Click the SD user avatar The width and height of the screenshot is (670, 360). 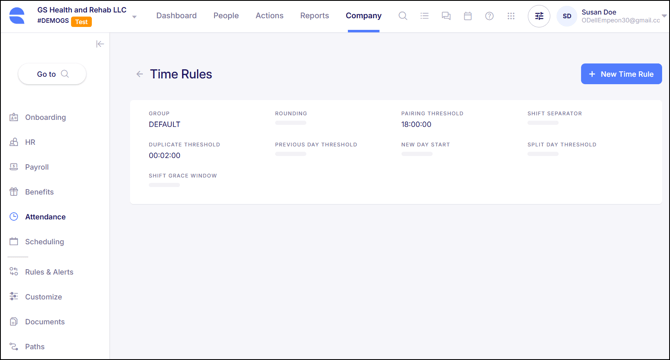[567, 16]
